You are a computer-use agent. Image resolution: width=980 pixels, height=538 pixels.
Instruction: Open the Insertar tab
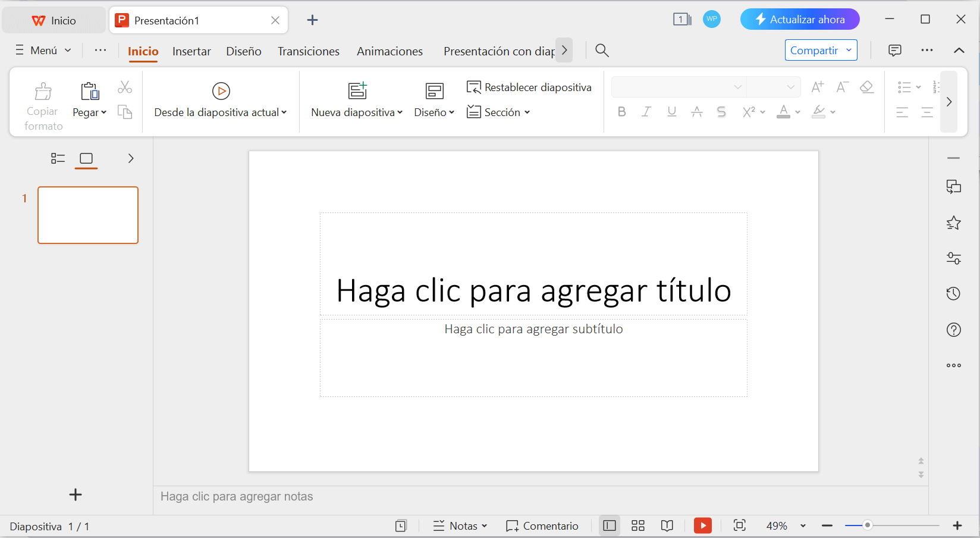[191, 51]
